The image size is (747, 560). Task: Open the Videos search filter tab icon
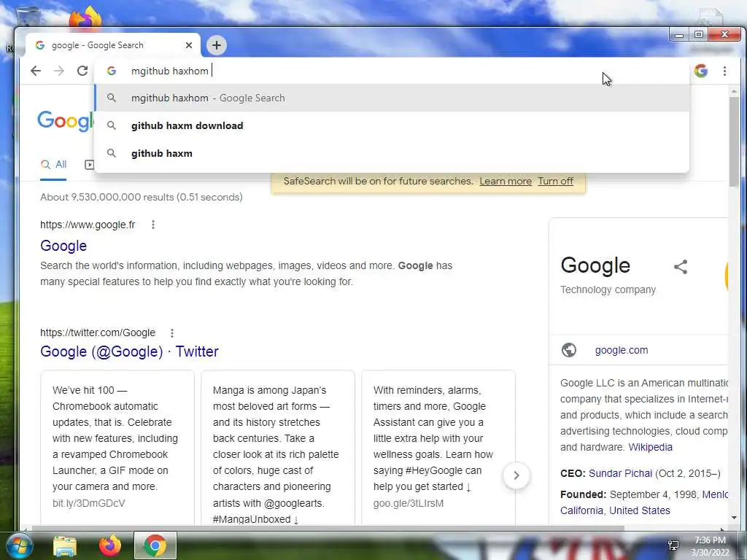(x=89, y=165)
